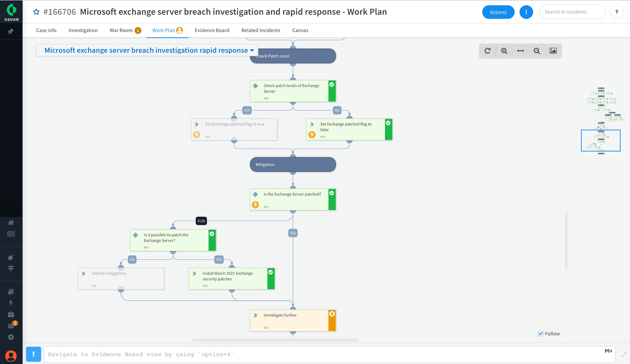Click the YES label above Install March patches
The height and width of the screenshot is (364, 630).
pyautogui.click(x=219, y=259)
